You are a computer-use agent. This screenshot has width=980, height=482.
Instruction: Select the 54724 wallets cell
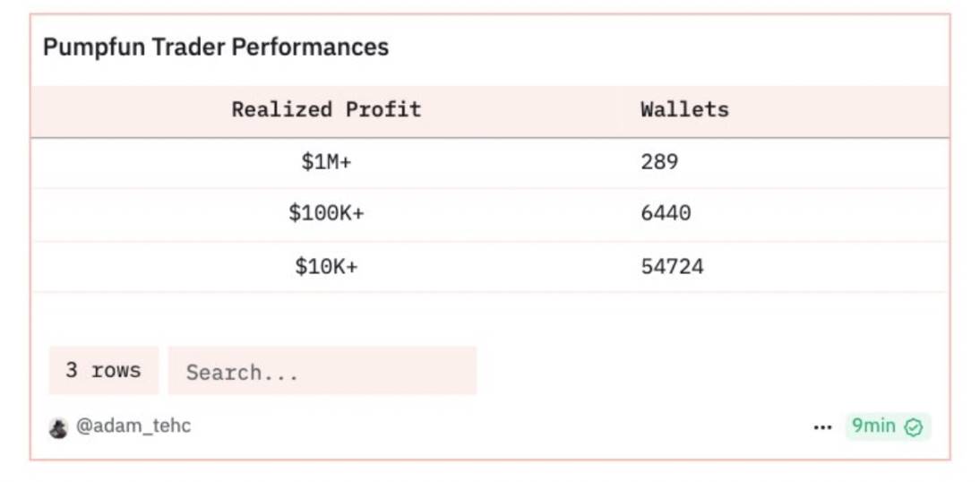click(672, 266)
